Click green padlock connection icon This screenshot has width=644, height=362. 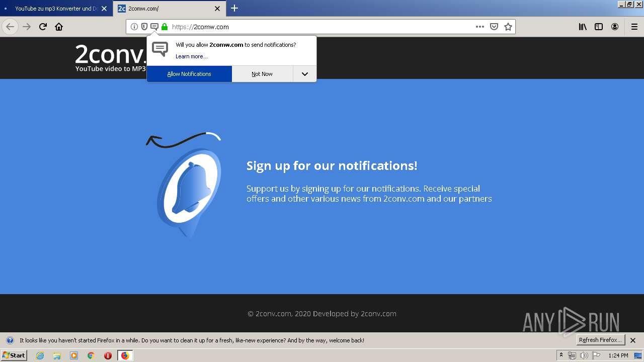click(x=165, y=27)
